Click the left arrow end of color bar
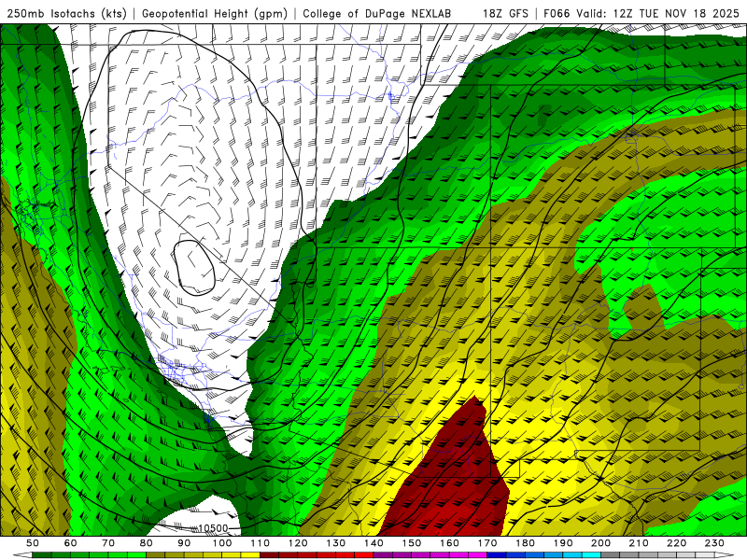 pyautogui.click(x=22, y=555)
